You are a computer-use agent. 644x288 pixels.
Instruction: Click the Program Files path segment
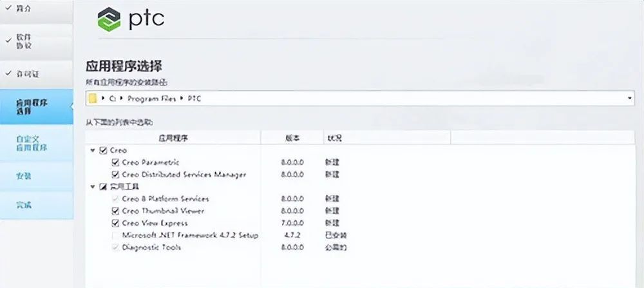point(151,99)
